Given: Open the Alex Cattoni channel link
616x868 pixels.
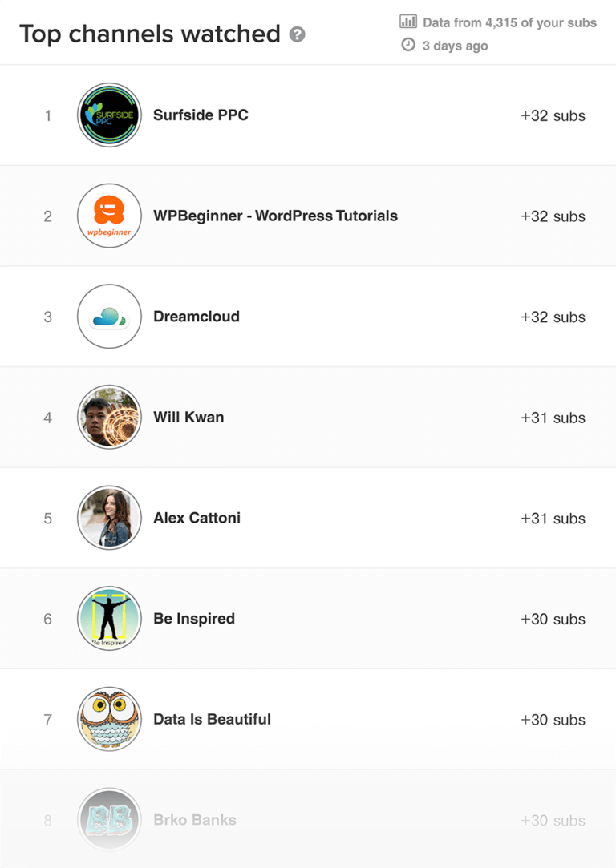Looking at the screenshot, I should [x=197, y=518].
